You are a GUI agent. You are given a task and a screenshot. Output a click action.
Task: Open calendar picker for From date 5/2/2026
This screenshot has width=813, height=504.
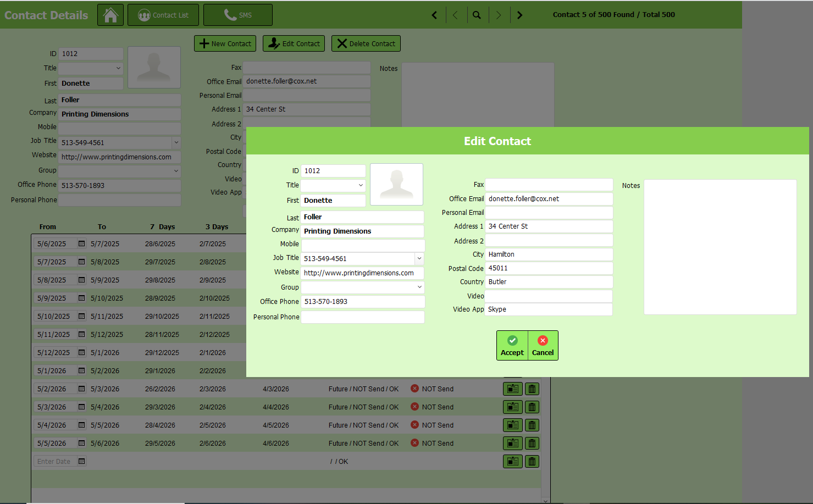(x=81, y=389)
